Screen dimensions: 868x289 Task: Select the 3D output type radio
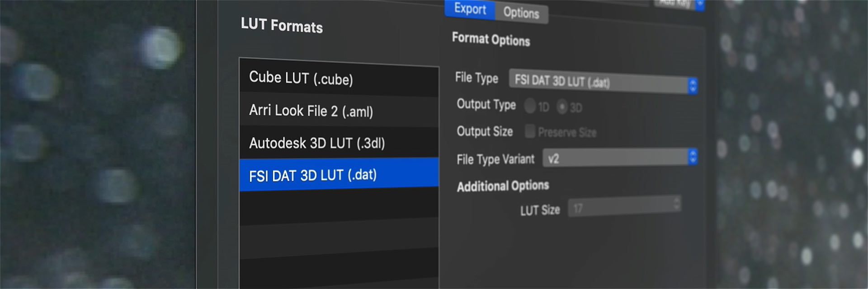coord(562,107)
